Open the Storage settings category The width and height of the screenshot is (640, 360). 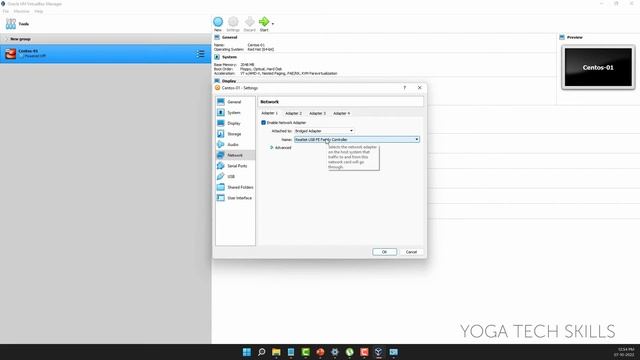235,133
